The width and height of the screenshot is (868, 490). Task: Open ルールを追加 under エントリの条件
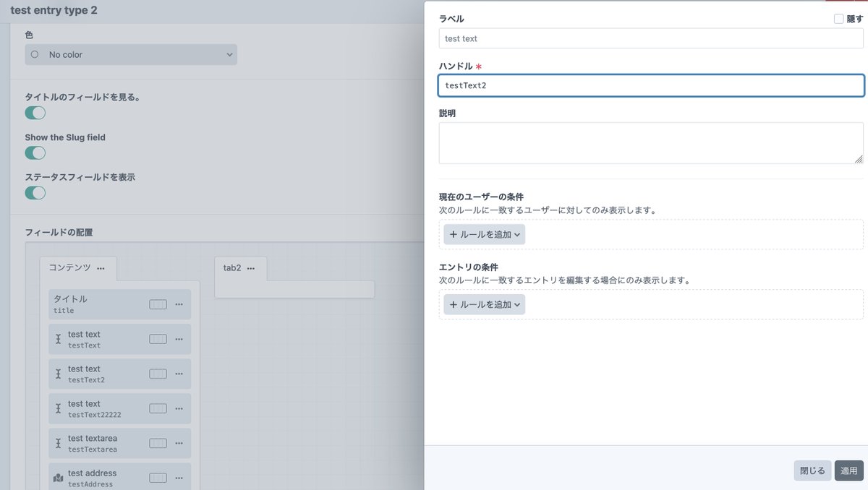[484, 304]
